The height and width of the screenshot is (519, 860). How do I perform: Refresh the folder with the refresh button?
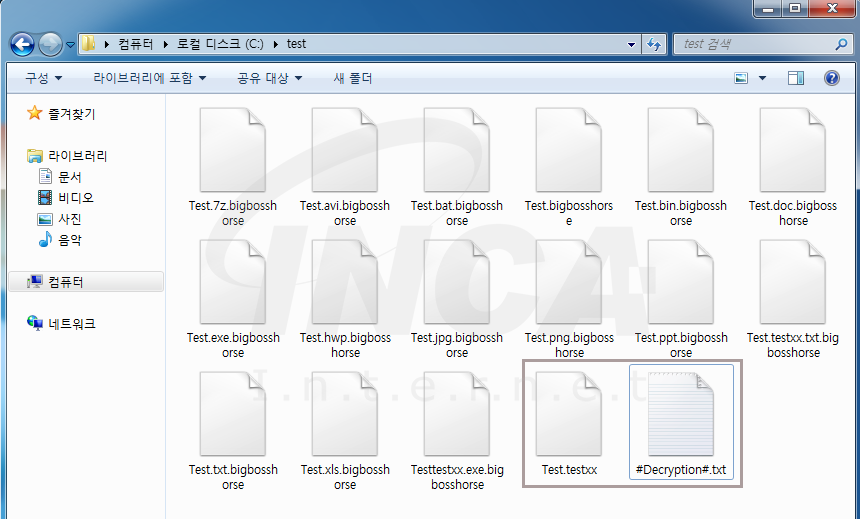654,44
